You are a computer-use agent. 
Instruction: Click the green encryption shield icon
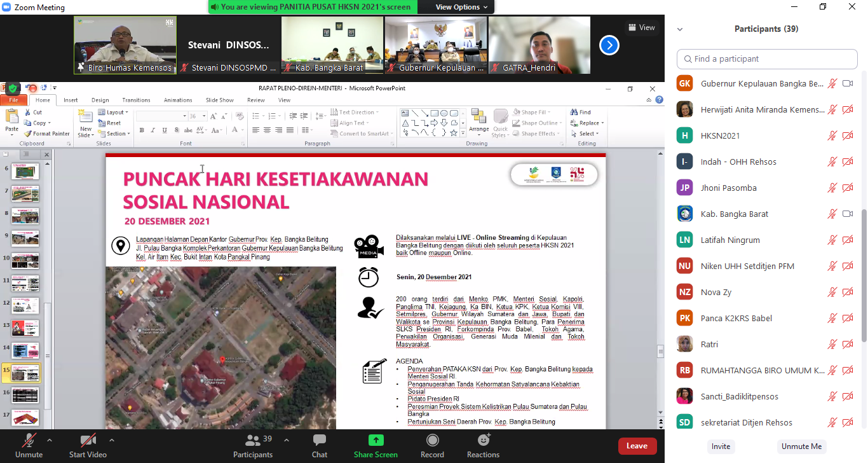point(13,88)
